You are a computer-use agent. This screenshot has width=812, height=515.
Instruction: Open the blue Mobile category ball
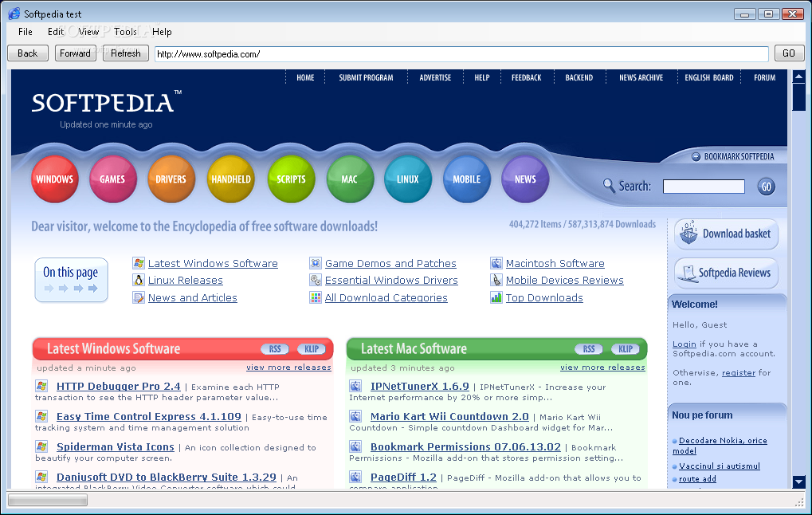pos(467,179)
